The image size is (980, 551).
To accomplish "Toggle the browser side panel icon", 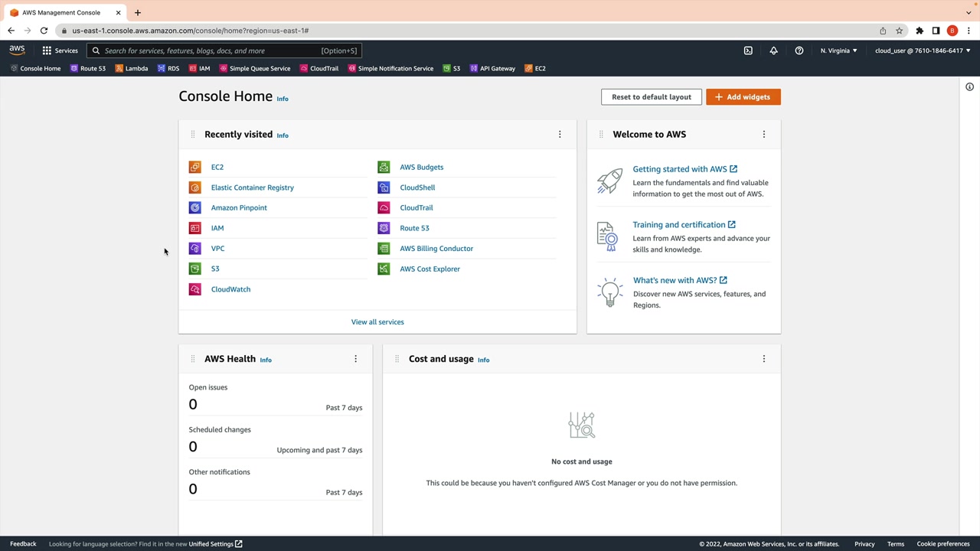I will pos(936,31).
